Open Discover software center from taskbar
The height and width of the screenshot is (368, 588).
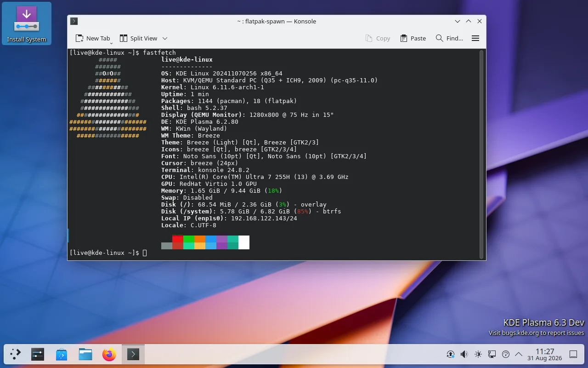click(x=62, y=354)
